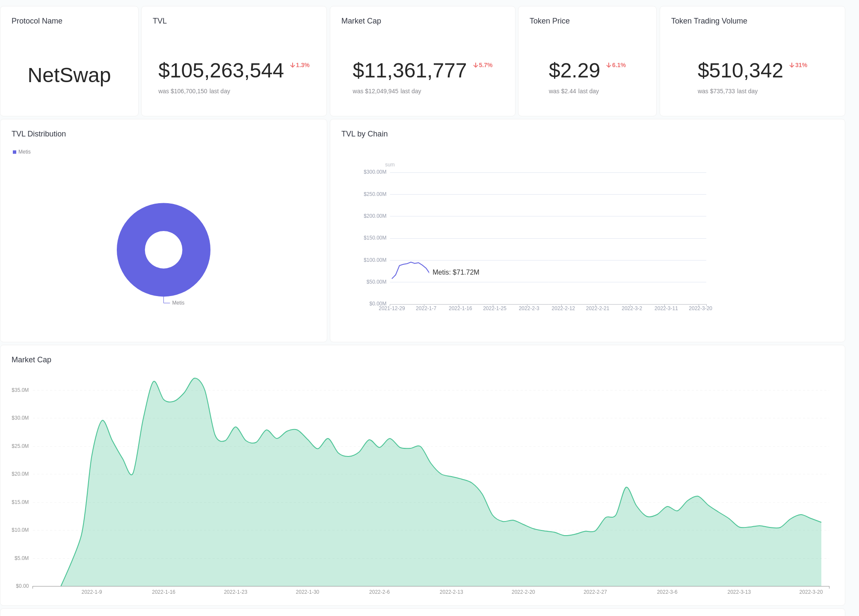859x616 pixels.
Task: Click the Metis label under the donut chart
Action: point(178,302)
